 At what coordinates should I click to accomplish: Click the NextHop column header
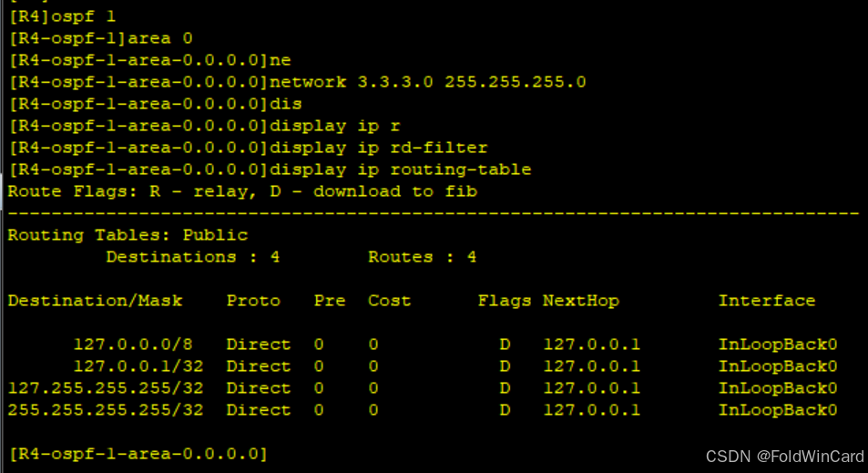581,301
